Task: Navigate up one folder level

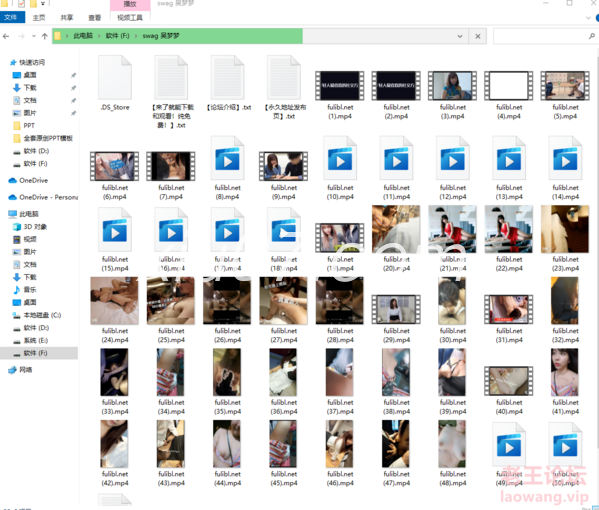Action: tap(45, 36)
